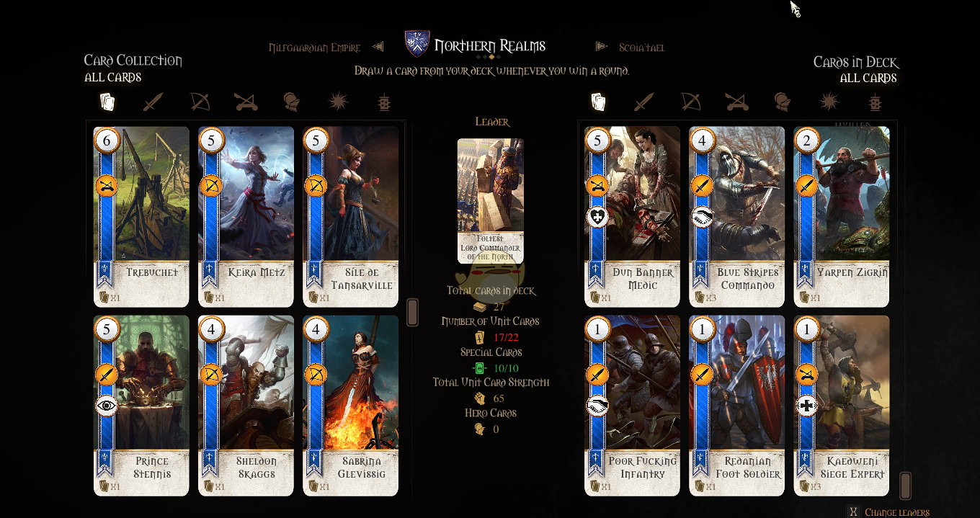Show all cards in deck filter
Image resolution: width=980 pixels, height=518 pixels.
pos(598,102)
